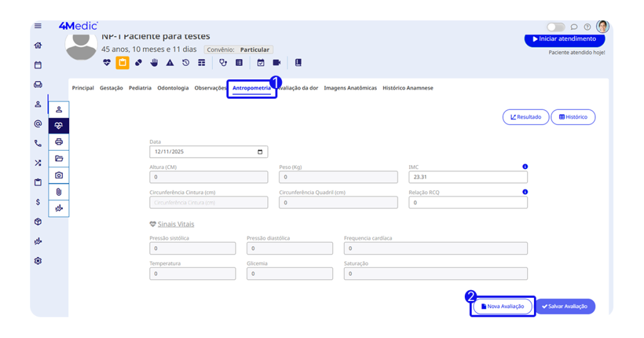Click the Iniciar atendimento button
644x338 pixels.
click(x=564, y=39)
